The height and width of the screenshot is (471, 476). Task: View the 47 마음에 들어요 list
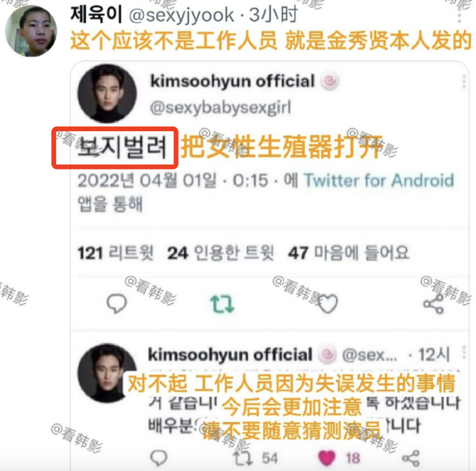pyautogui.click(x=349, y=252)
